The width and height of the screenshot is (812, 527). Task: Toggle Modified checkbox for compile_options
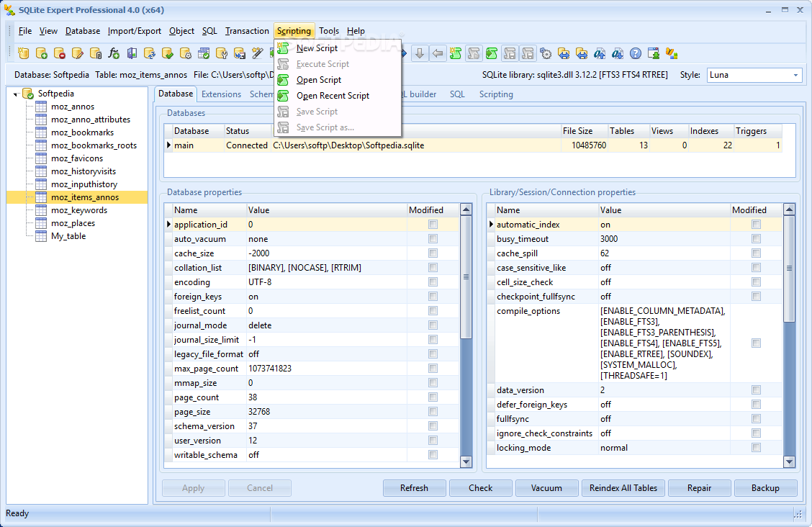point(756,343)
